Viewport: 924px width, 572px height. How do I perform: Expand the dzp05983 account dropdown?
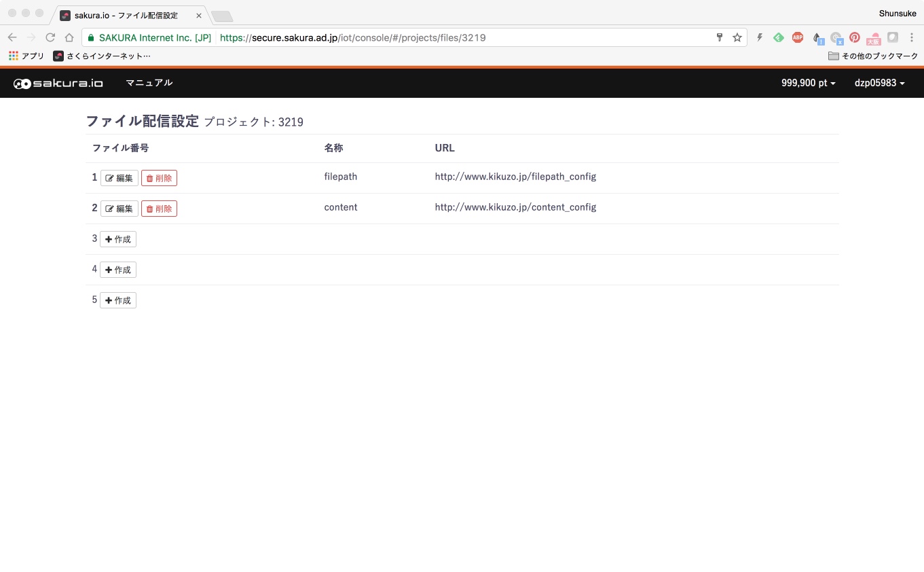coord(880,83)
